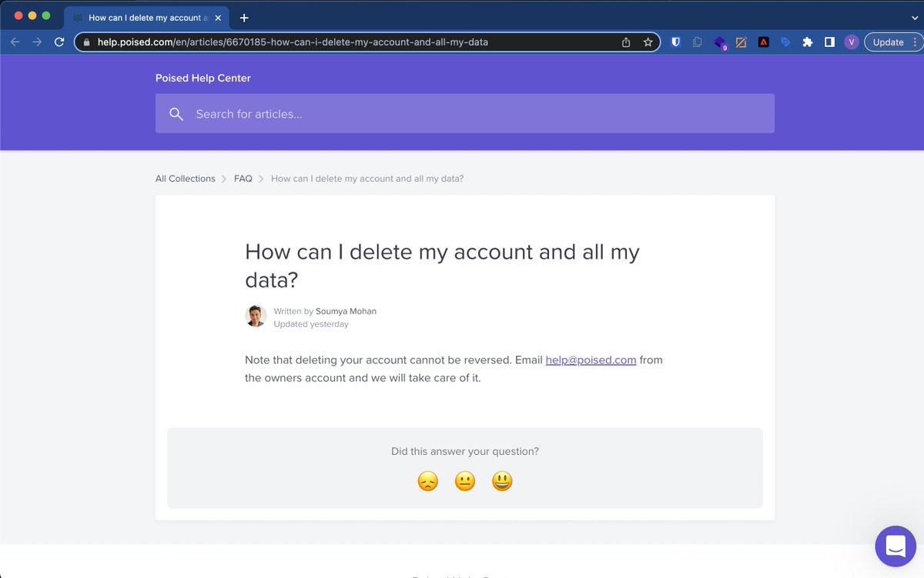This screenshot has height=578, width=924.
Task: Open the Intercom chat launcher
Action: [x=896, y=546]
